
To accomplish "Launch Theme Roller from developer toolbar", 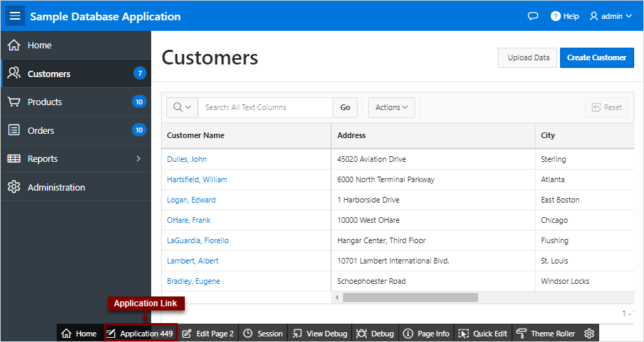I will point(546,334).
